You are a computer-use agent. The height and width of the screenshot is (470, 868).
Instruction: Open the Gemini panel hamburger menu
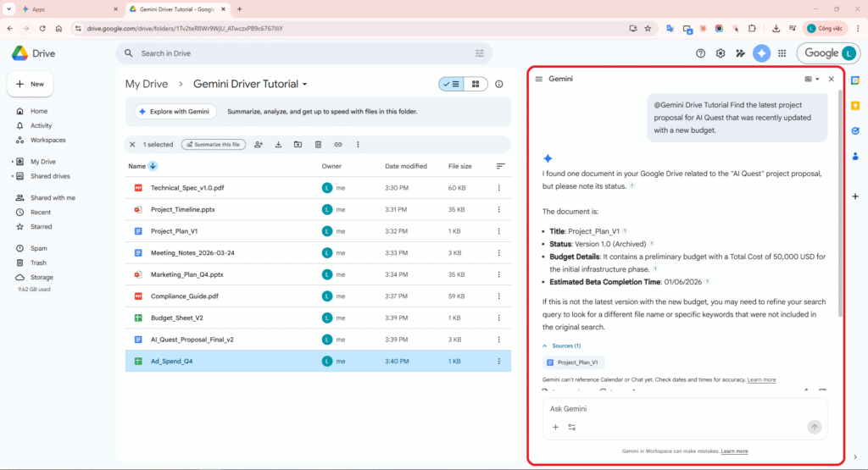pyautogui.click(x=538, y=79)
